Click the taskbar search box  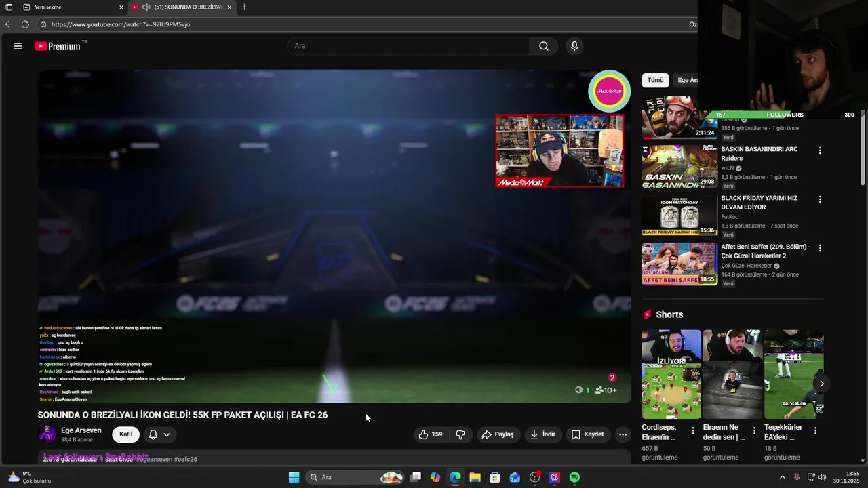[x=355, y=477]
